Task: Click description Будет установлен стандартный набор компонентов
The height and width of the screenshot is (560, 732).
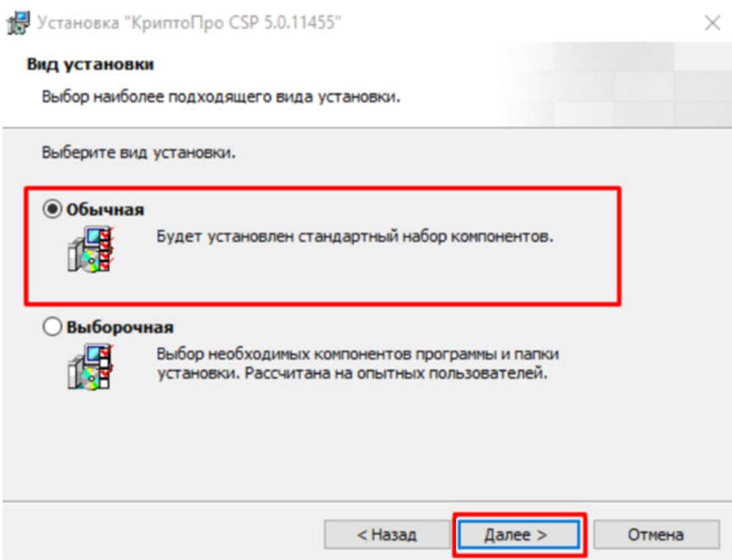Action: pyautogui.click(x=355, y=237)
